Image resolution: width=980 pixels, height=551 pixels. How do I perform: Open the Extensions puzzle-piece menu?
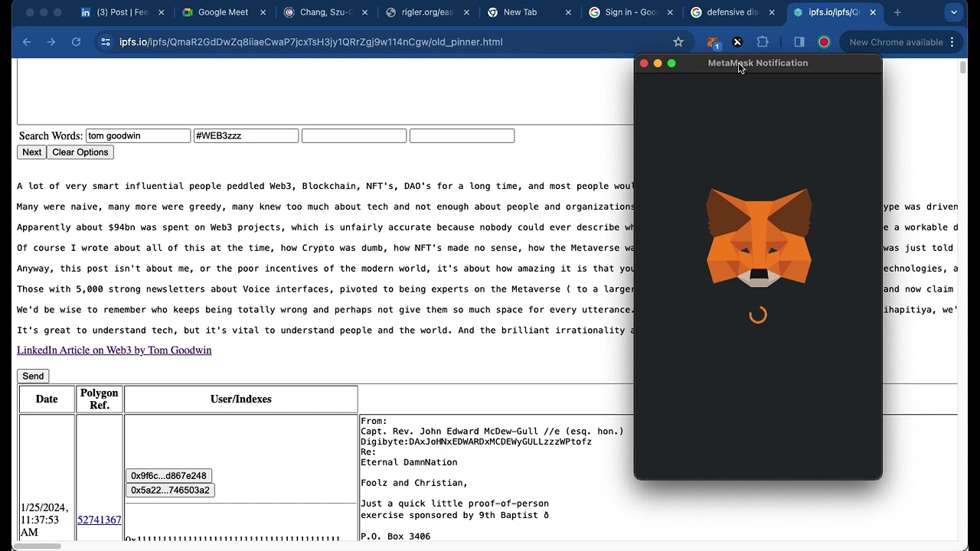pos(763,42)
